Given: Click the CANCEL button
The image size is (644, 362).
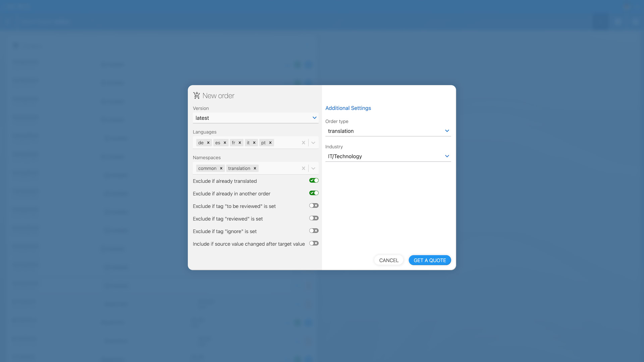Looking at the screenshot, I should click(388, 260).
